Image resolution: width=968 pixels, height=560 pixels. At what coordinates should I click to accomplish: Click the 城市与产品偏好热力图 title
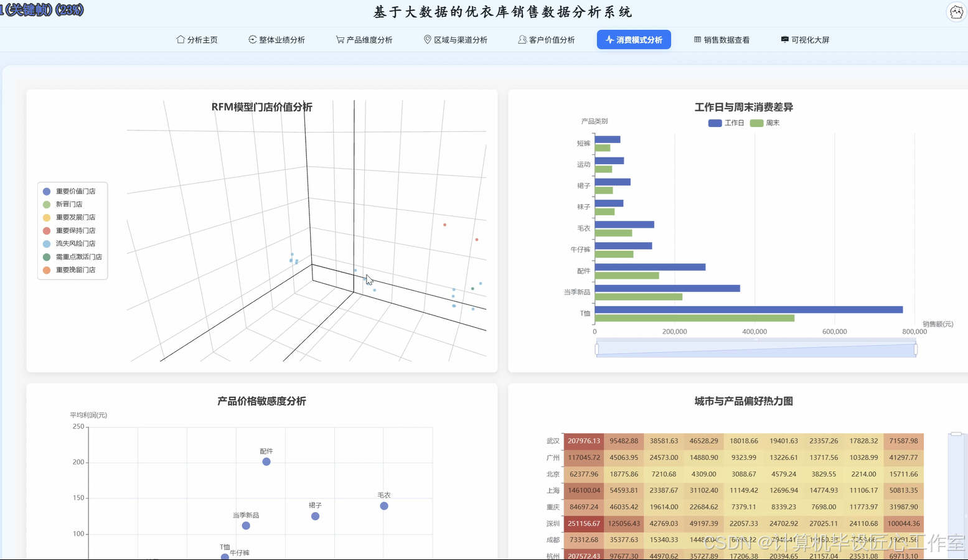click(744, 401)
